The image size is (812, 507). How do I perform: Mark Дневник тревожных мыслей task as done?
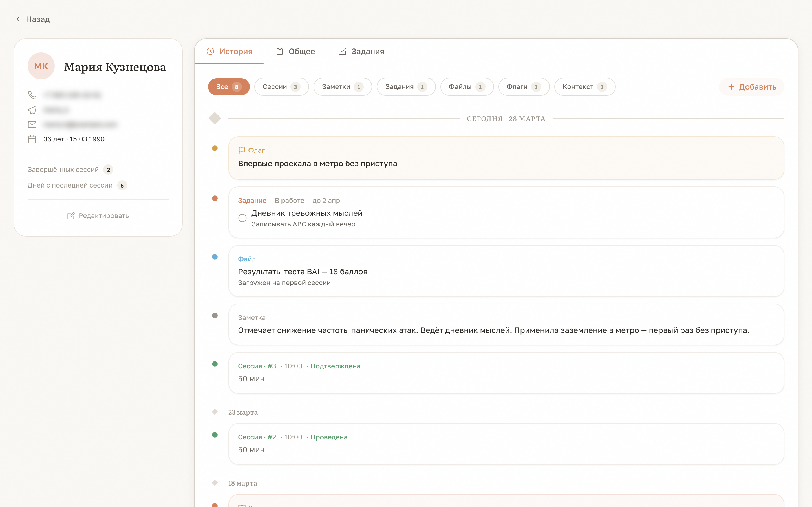point(242,218)
